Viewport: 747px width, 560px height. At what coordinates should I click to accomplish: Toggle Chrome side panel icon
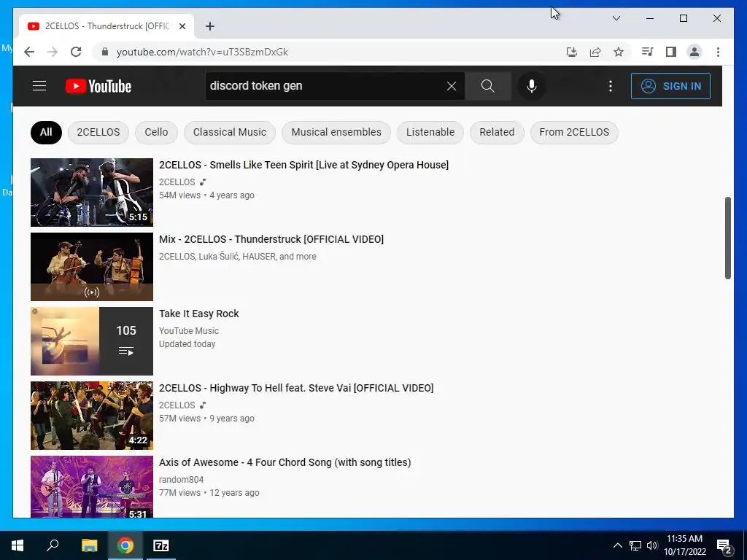coord(671,52)
